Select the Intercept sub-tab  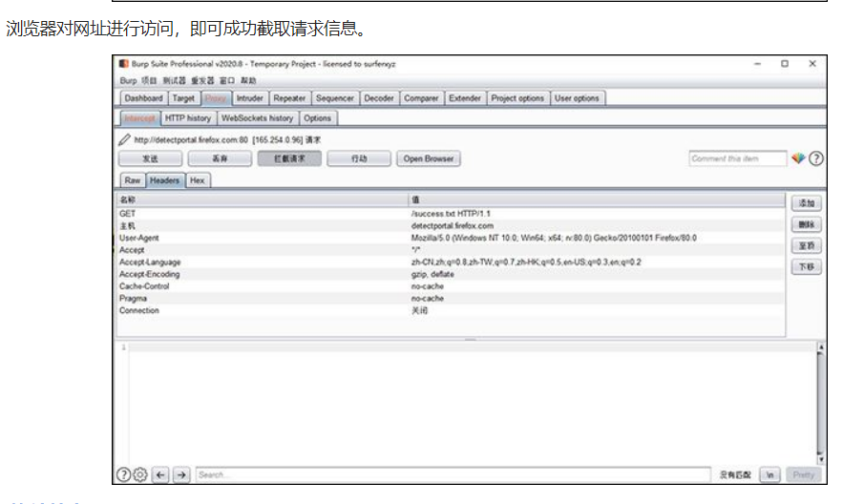(139, 118)
